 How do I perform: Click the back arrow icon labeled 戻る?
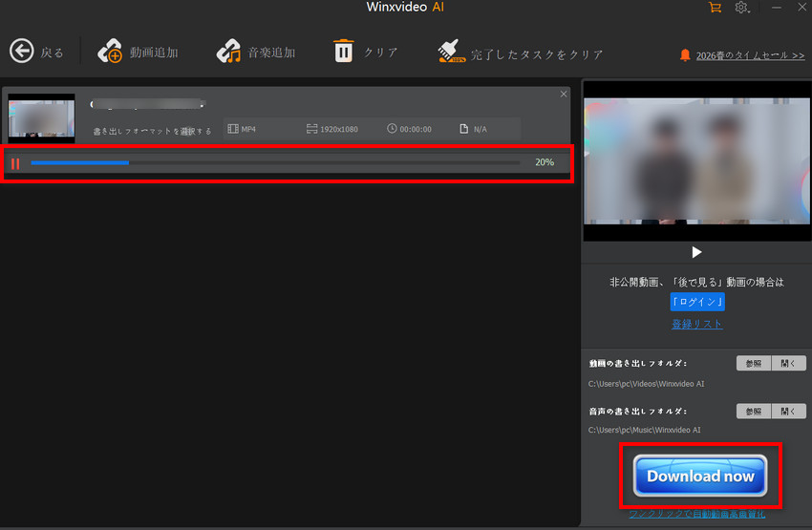pyautogui.click(x=22, y=51)
